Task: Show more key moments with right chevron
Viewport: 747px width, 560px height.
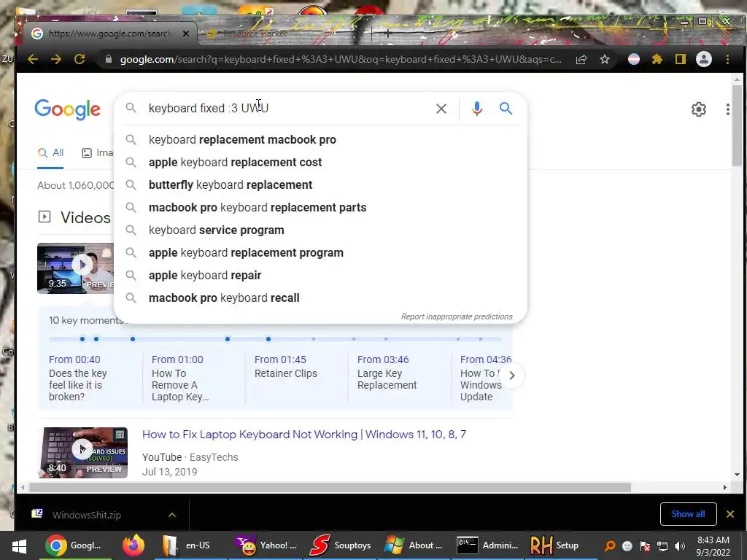Action: 512,376
